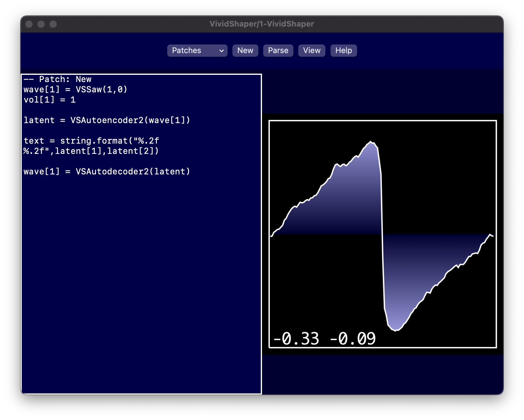524x420 pixels.
Task: Place cursor on the 'vol[1] = 1' line
Action: tap(50, 100)
